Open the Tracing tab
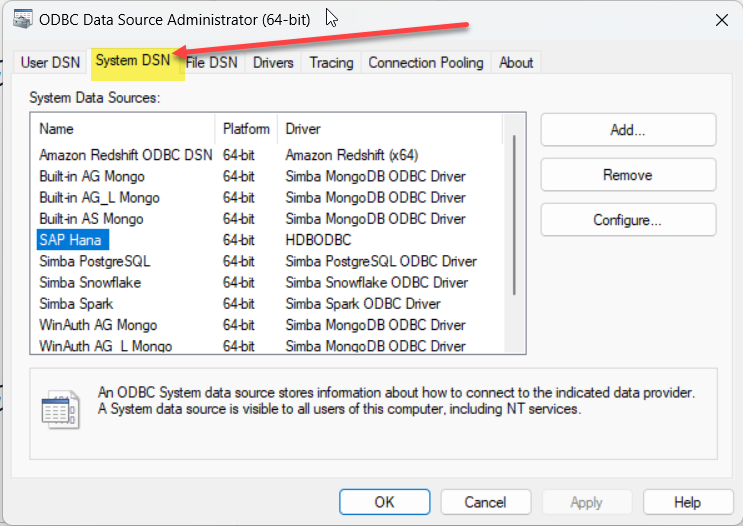The height and width of the screenshot is (526, 743). (331, 62)
